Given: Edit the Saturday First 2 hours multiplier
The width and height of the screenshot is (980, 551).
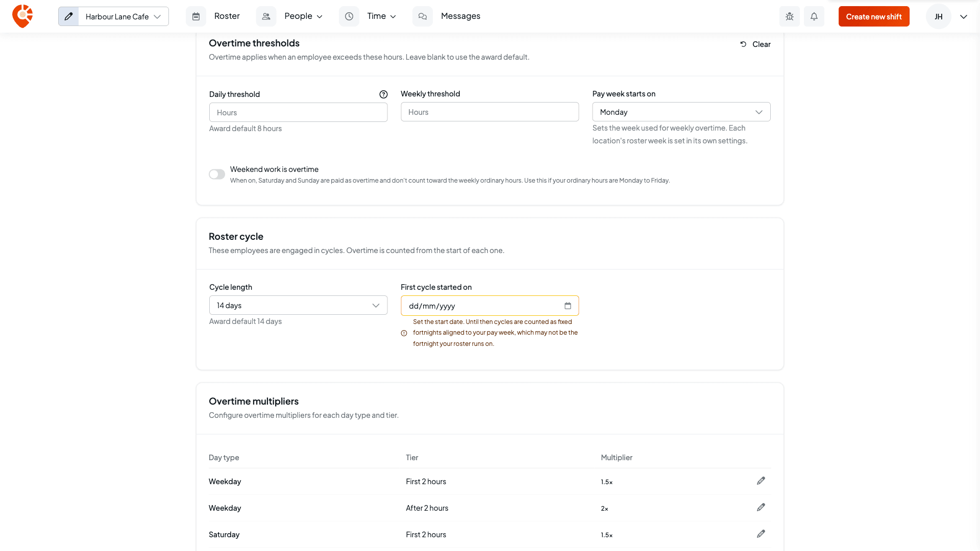Looking at the screenshot, I should point(761,534).
